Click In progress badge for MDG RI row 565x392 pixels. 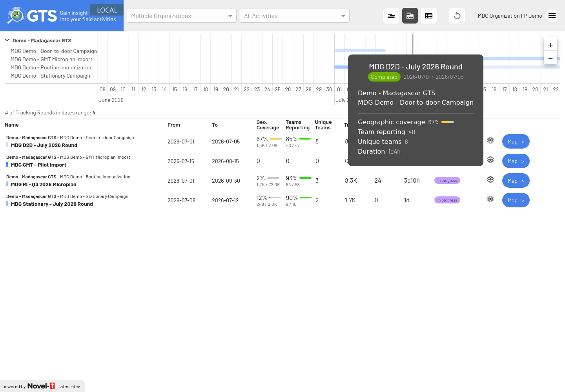447,180
